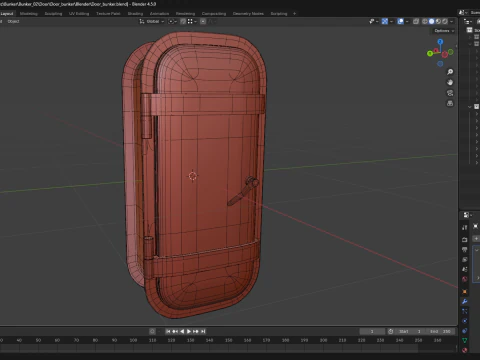
Task: Open the Particles properties tab
Action: pyautogui.click(x=465, y=311)
